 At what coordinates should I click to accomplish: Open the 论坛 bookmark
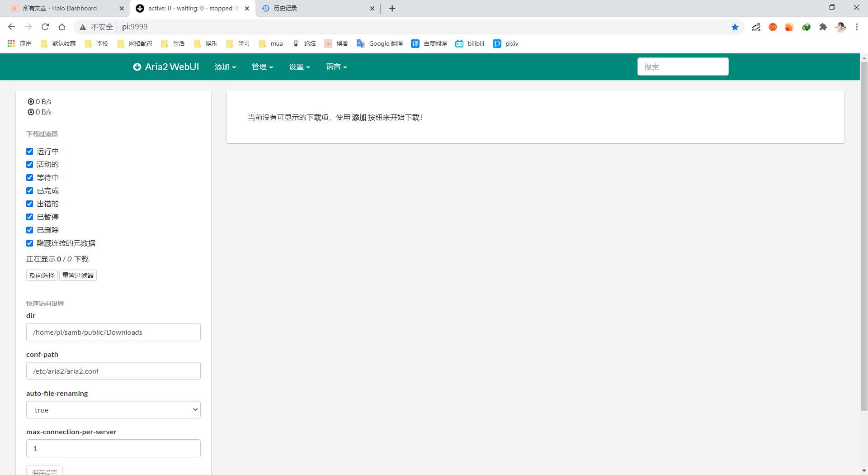tap(304, 43)
